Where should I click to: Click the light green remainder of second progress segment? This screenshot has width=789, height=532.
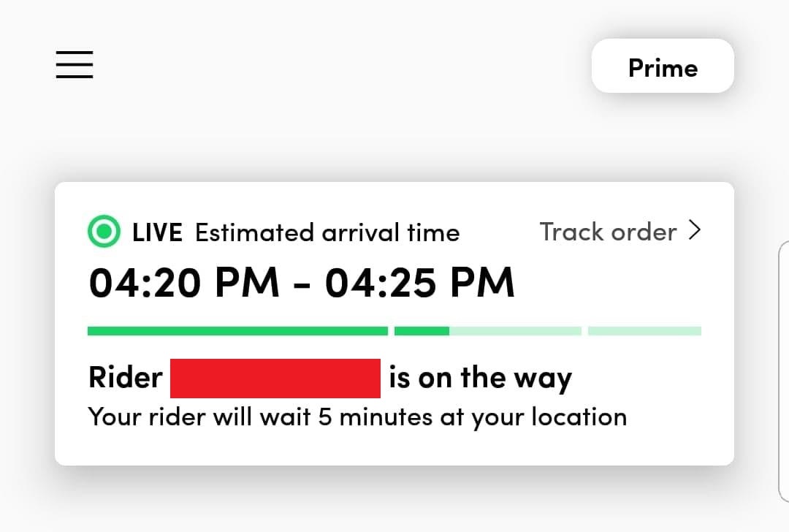pyautogui.click(x=515, y=331)
